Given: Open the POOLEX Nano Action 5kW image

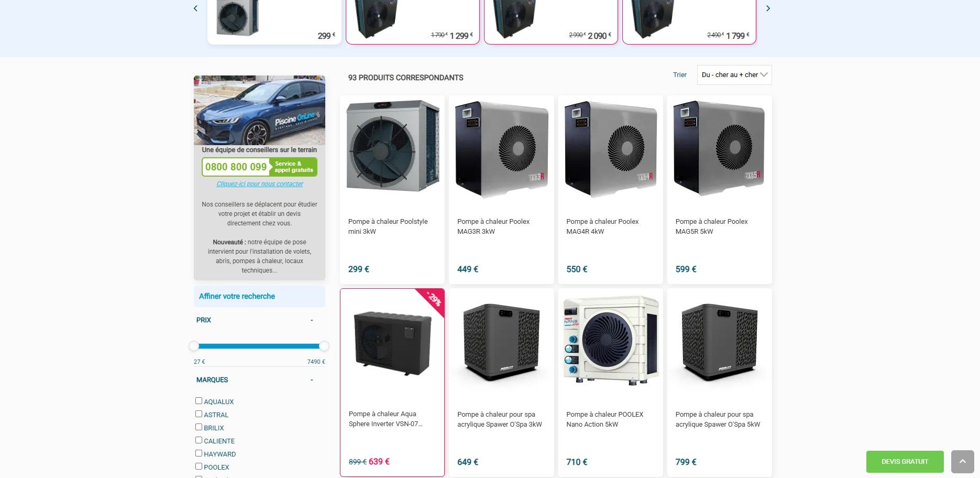Looking at the screenshot, I should [610, 341].
